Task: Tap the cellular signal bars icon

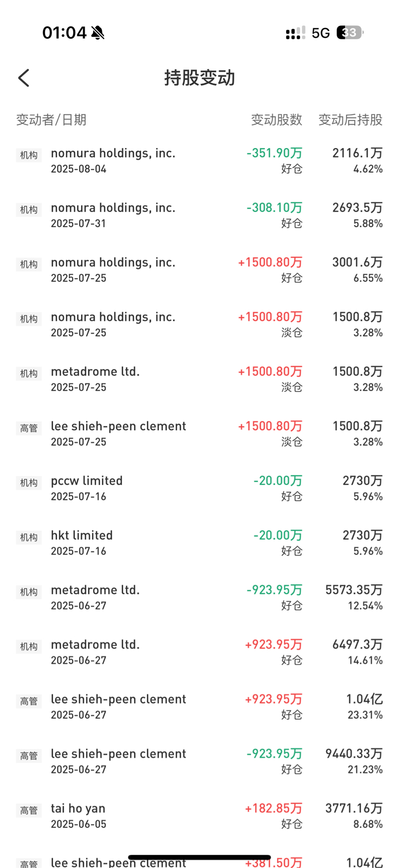Action: click(295, 33)
